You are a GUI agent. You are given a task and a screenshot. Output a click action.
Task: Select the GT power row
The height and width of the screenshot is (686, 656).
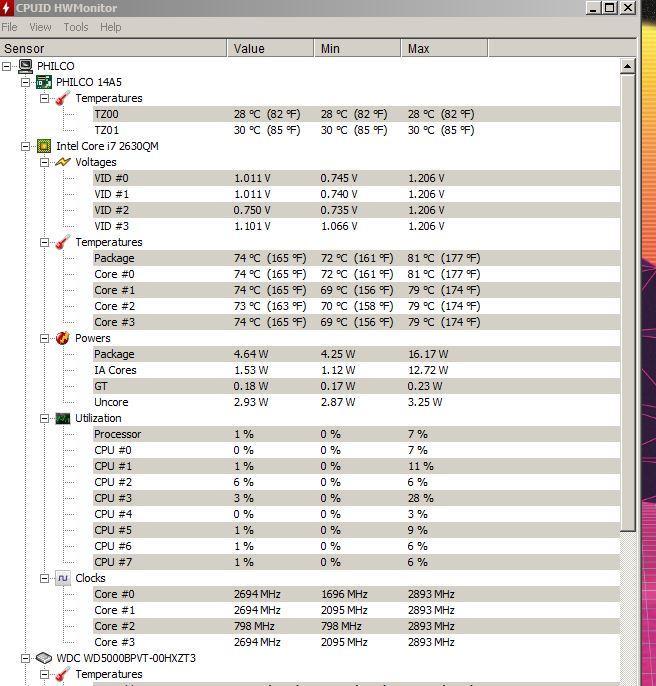[356, 386]
